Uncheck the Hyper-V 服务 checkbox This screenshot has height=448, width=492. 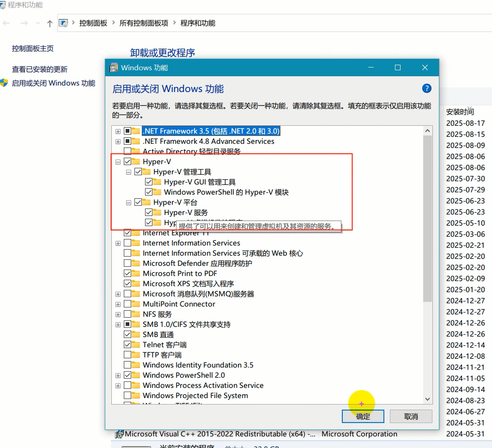149,212
